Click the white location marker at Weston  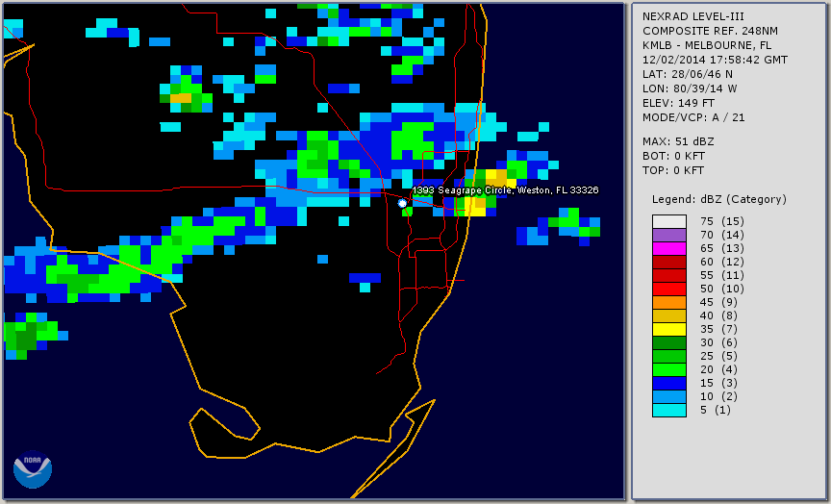coord(402,203)
